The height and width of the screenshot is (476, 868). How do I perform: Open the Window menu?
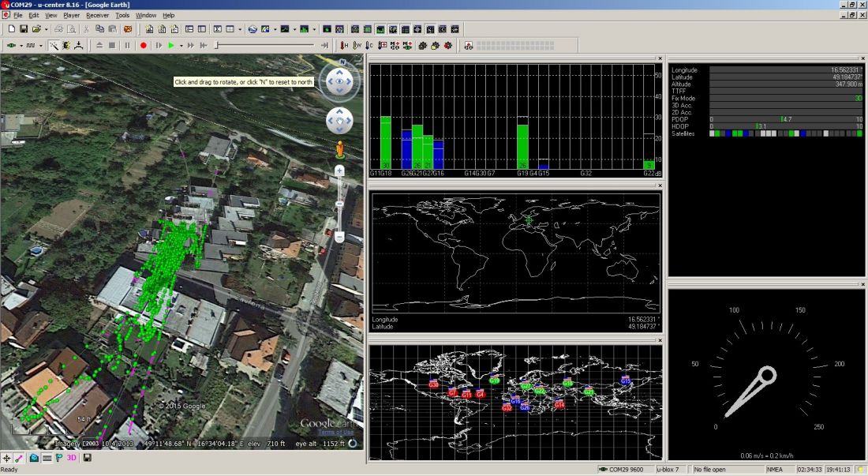[146, 16]
